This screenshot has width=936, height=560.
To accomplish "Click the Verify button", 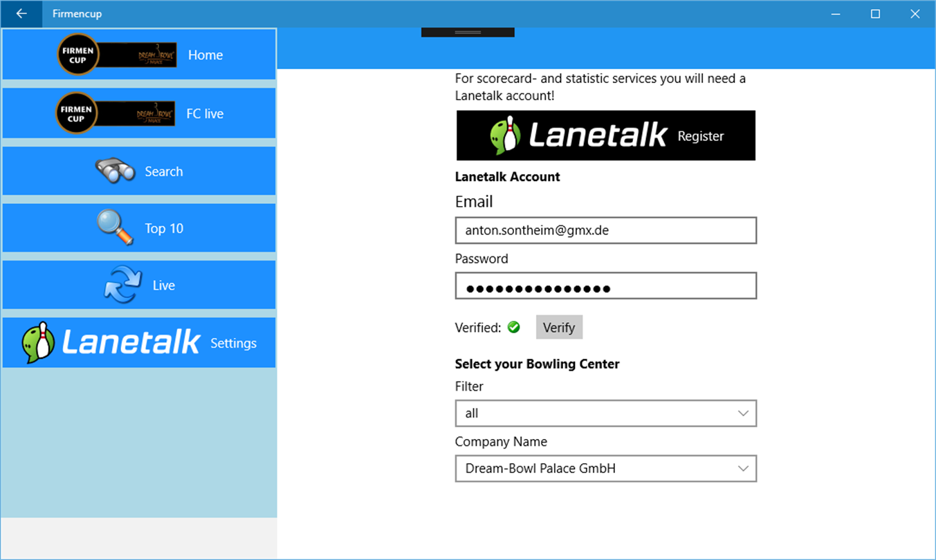I will pyautogui.click(x=559, y=328).
